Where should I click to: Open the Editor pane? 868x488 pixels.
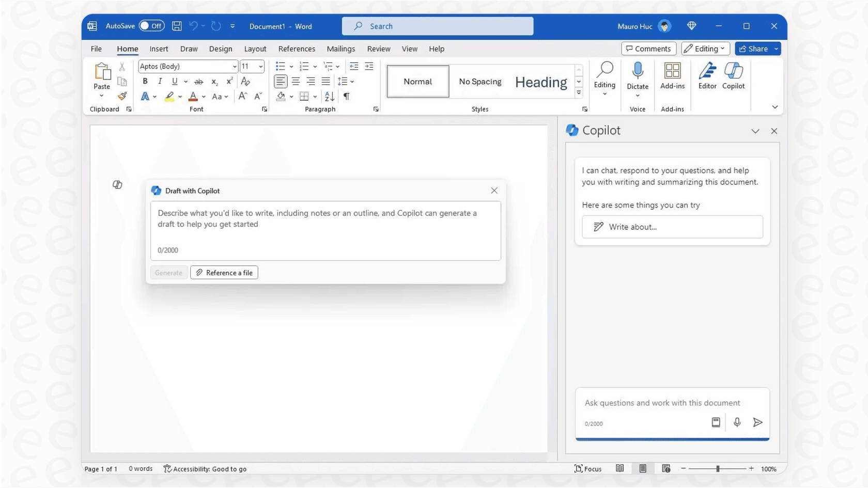pos(707,76)
